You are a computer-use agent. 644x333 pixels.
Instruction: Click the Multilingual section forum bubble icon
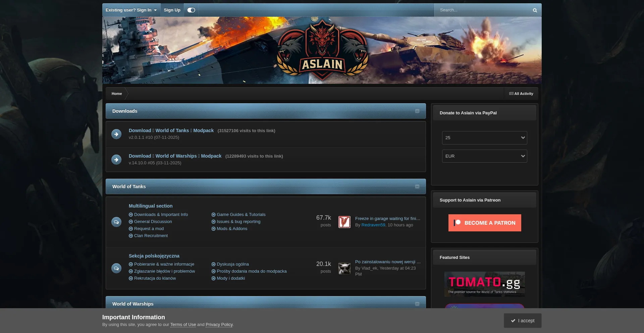[116, 222]
